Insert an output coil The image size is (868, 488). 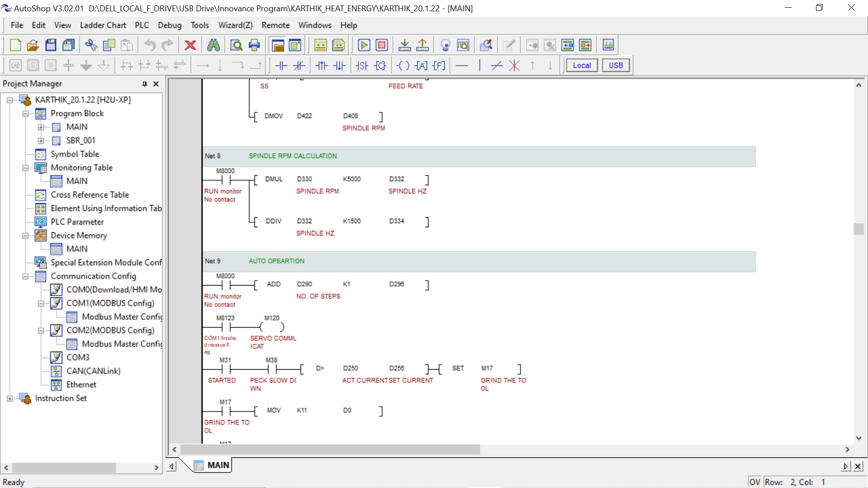[x=403, y=66]
